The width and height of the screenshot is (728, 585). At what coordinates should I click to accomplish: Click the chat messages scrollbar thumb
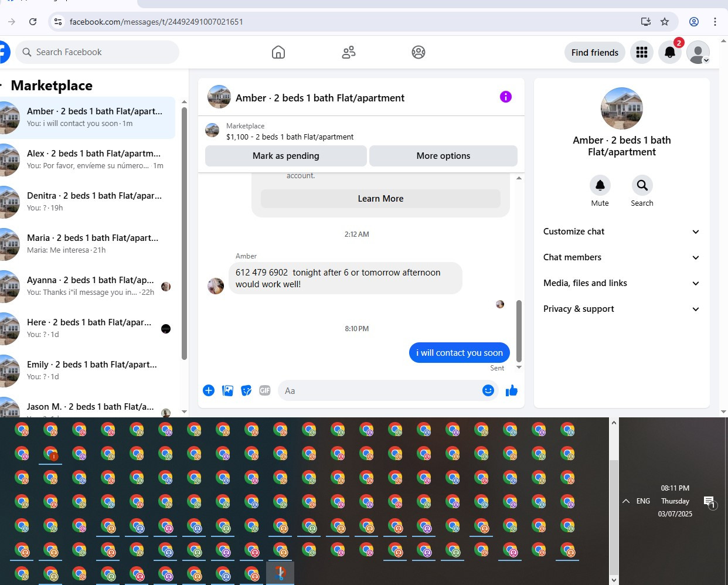(x=519, y=331)
